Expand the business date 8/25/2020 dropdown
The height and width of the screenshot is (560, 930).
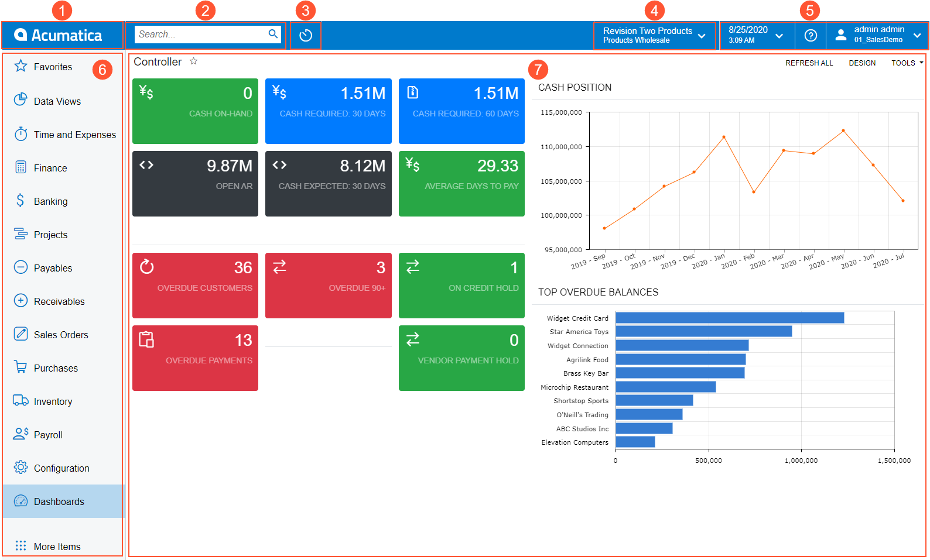click(756, 35)
